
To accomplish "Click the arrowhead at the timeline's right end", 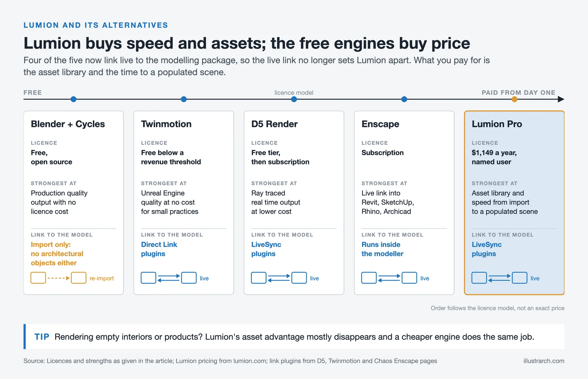I will point(561,99).
